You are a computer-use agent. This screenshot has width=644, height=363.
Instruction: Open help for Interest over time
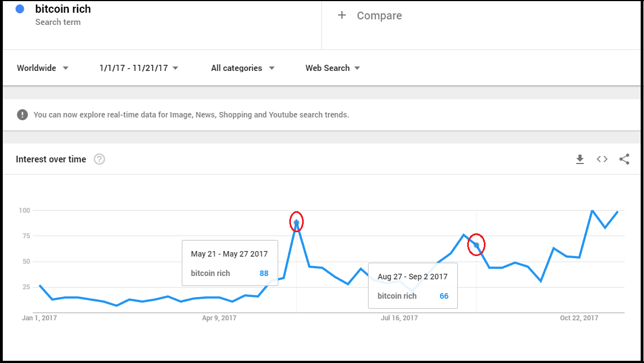click(99, 160)
